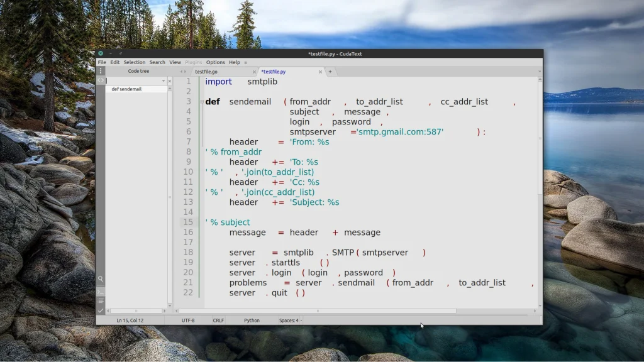Open the Selection menu

[x=134, y=62]
